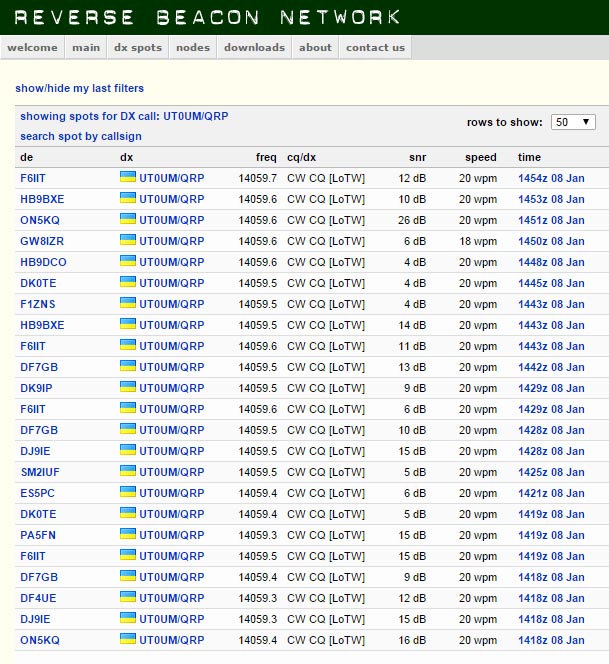Click the flag icon in the DF4UE row

tap(127, 597)
